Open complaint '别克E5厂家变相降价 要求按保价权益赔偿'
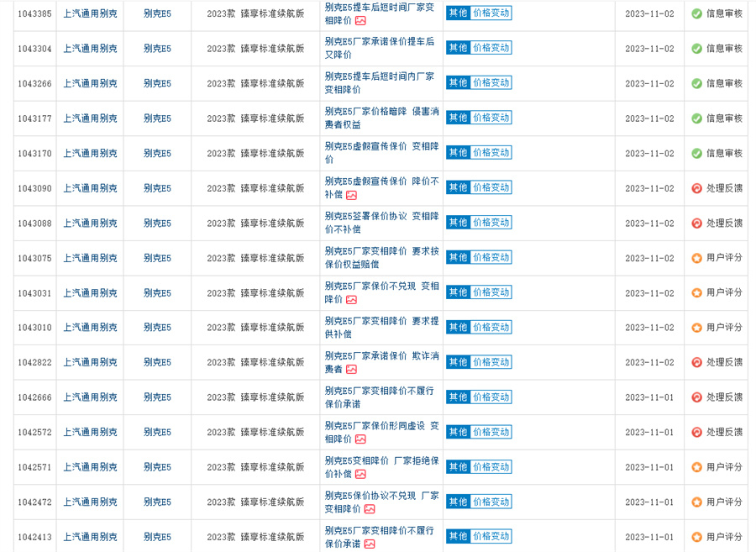 click(x=382, y=257)
